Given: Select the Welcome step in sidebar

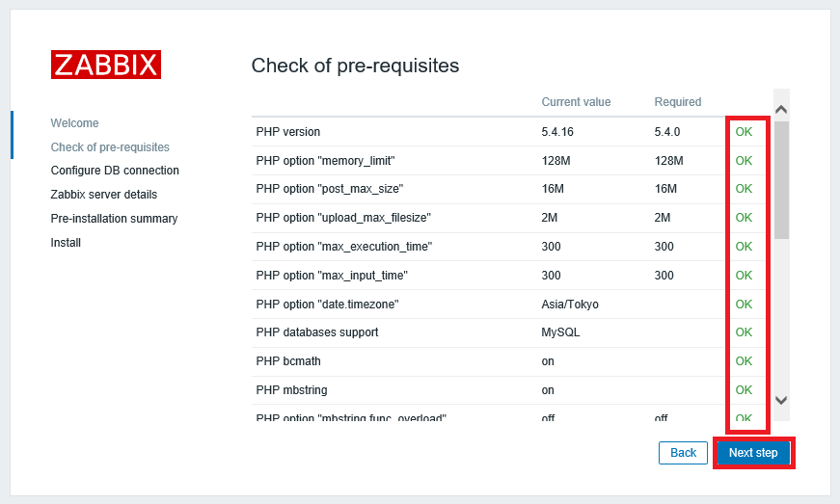Looking at the screenshot, I should [x=74, y=123].
